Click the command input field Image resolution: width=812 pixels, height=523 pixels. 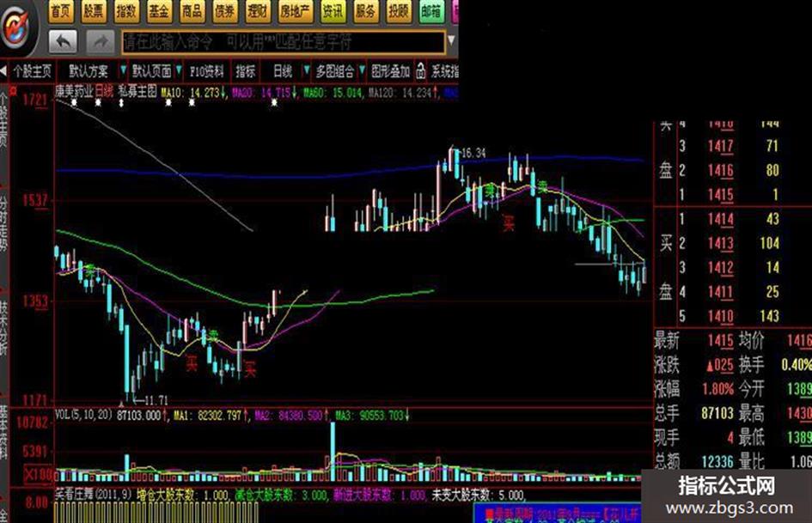[284, 41]
